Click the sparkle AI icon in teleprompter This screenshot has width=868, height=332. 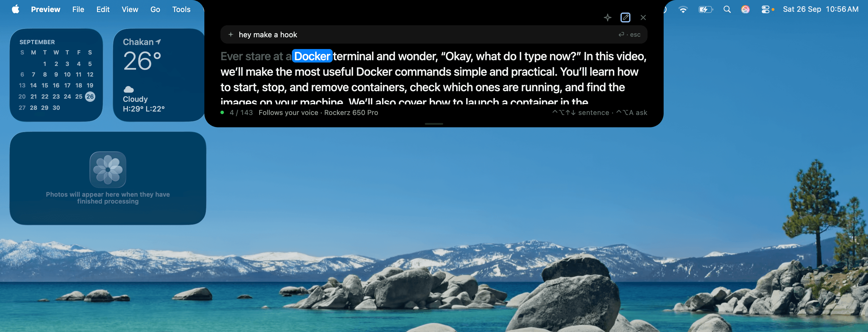tap(607, 17)
